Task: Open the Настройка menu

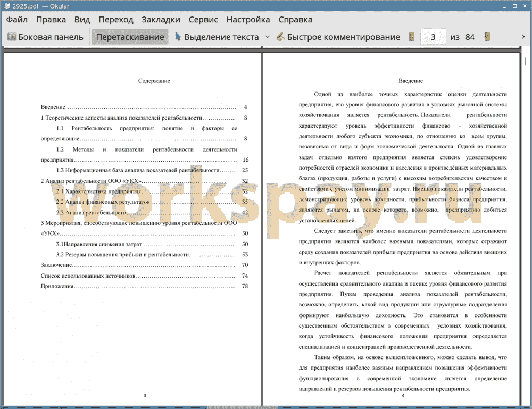Action: [248, 20]
